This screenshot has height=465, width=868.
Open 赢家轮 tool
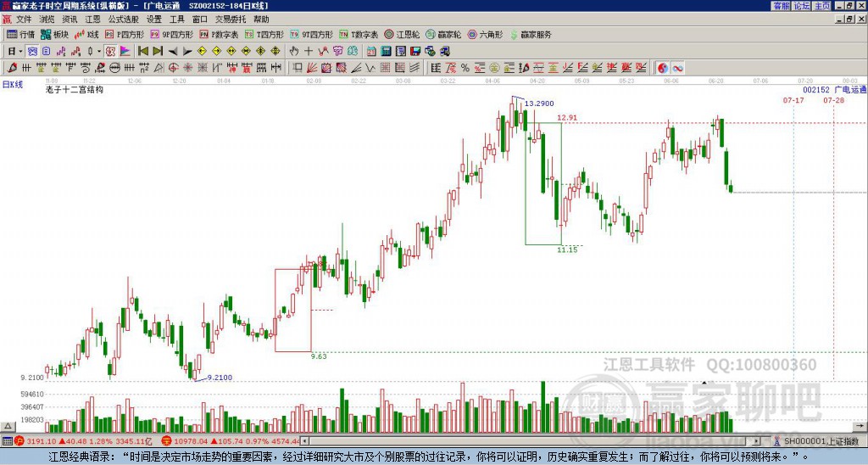coord(443,34)
